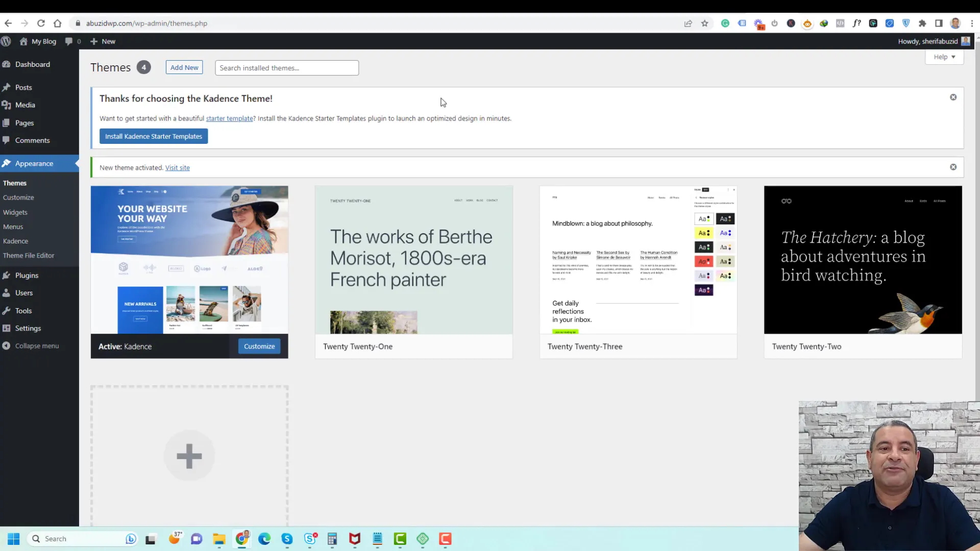The height and width of the screenshot is (551, 980).
Task: Dismiss the Kadence Theme notice
Action: point(953,97)
